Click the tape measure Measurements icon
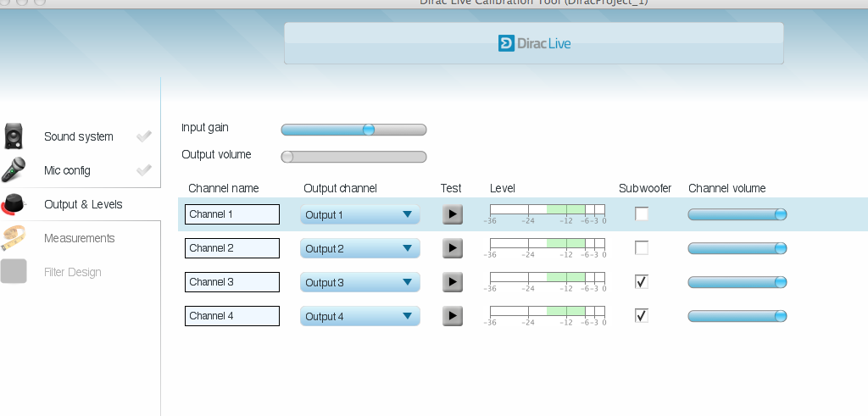Screen dimensions: 868x416 click(14, 238)
